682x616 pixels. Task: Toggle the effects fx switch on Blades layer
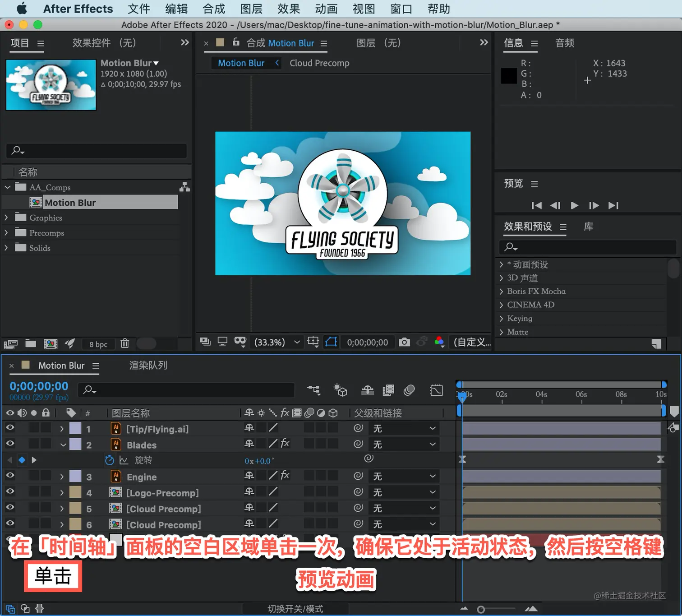(x=285, y=443)
